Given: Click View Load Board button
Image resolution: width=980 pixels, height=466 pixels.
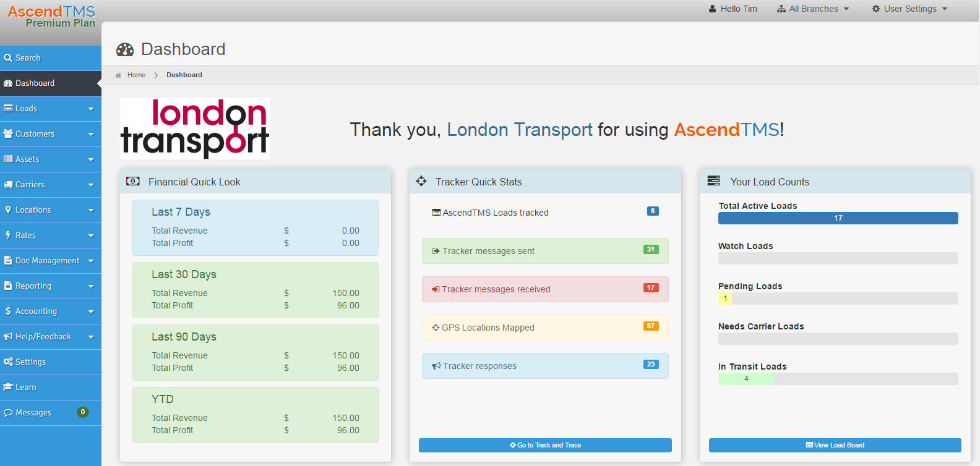Looking at the screenshot, I should pyautogui.click(x=835, y=445).
